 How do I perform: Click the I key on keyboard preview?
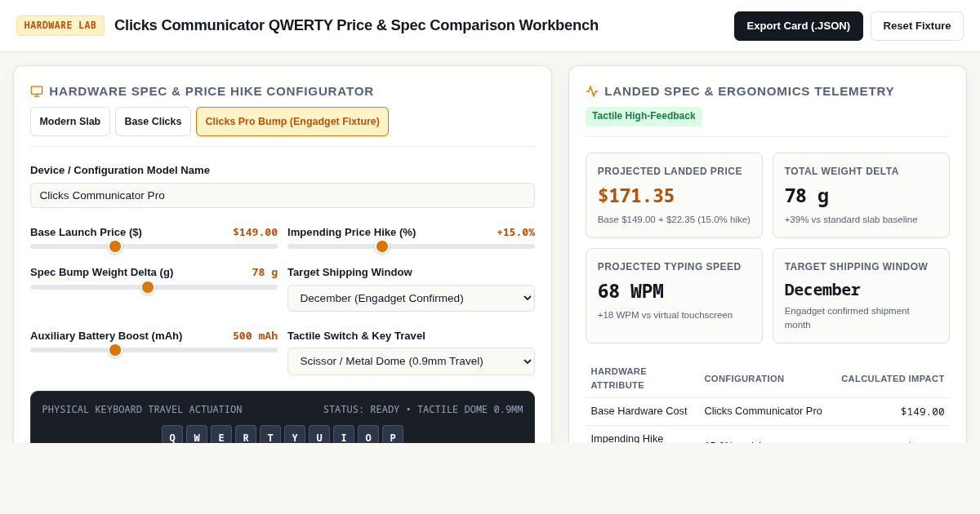[344, 435]
